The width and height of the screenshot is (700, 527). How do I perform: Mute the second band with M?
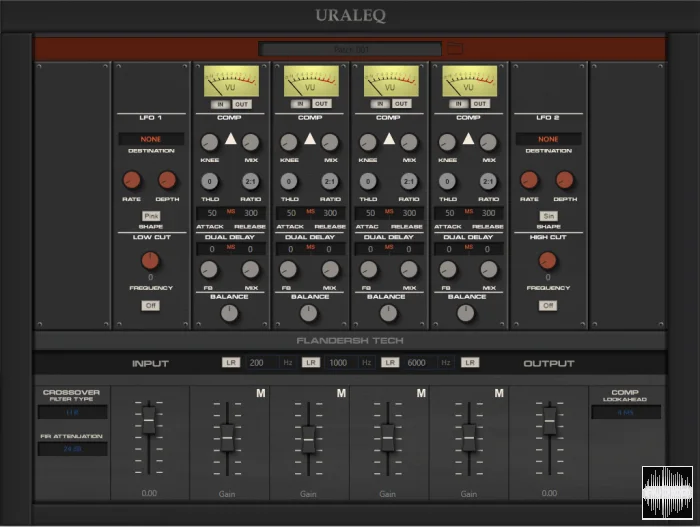click(x=341, y=393)
